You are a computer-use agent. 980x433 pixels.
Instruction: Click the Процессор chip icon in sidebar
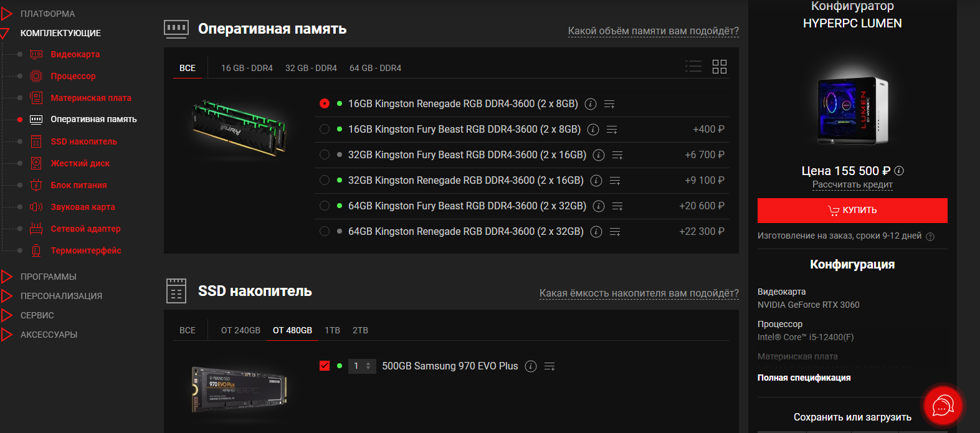click(x=36, y=76)
